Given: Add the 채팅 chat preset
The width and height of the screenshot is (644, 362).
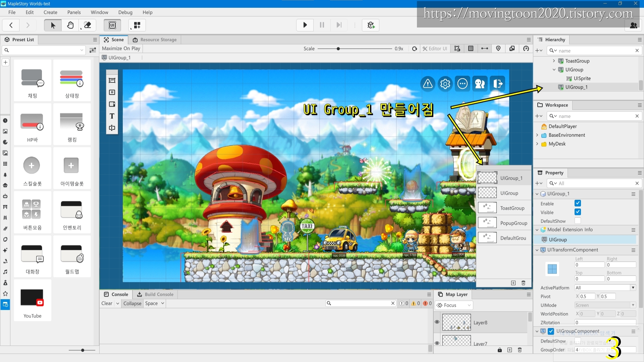Looking at the screenshot, I should coord(33,80).
